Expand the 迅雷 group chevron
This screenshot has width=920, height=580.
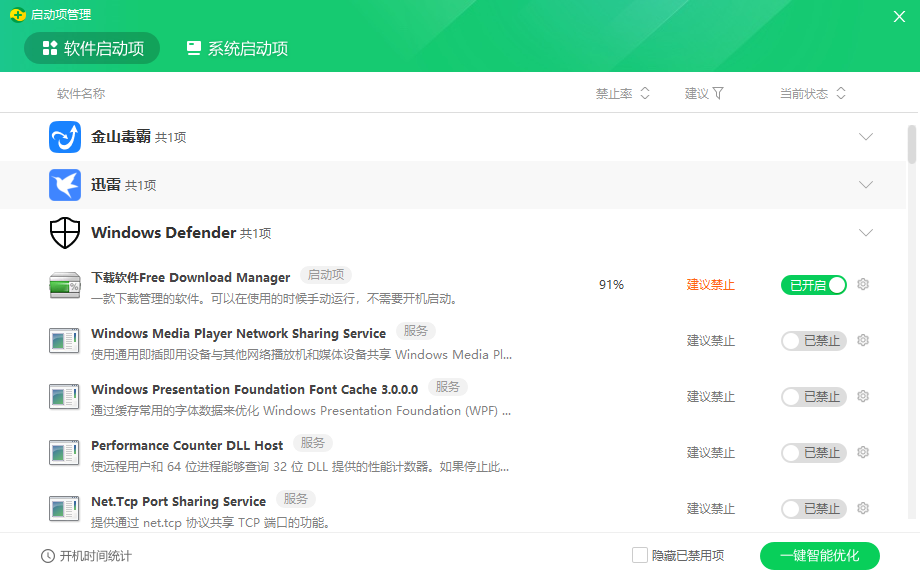point(865,185)
